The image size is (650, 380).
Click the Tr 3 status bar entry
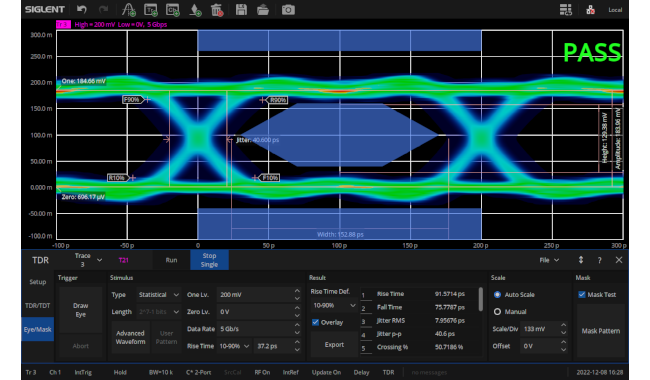(x=31, y=372)
